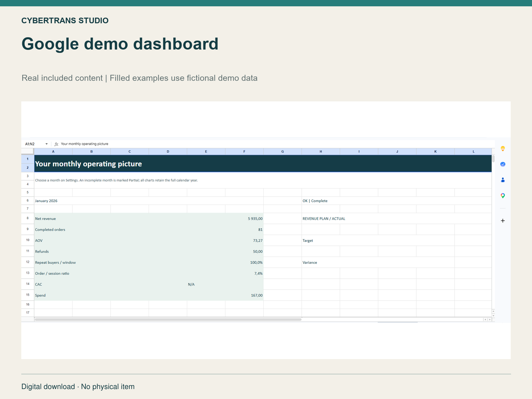Open Contacts from the side panel
532x399 pixels.
503,180
